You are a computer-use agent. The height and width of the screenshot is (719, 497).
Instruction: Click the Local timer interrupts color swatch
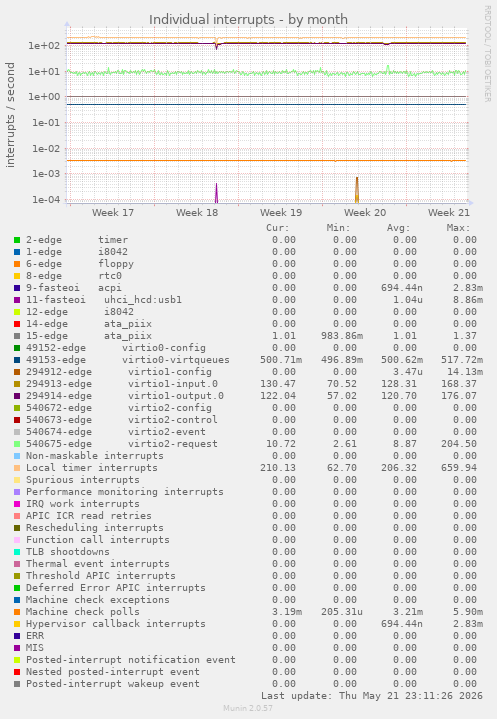click(x=17, y=468)
